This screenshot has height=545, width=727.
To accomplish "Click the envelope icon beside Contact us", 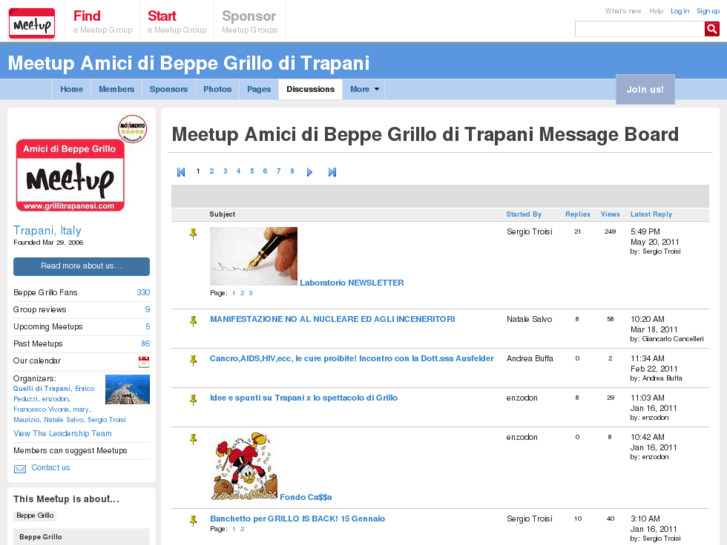I will (x=20, y=469).
